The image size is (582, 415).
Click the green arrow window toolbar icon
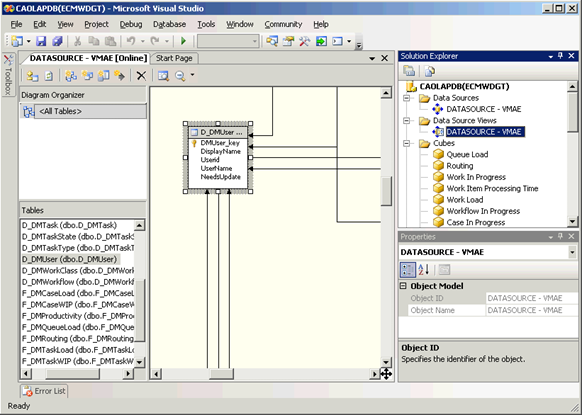(321, 41)
